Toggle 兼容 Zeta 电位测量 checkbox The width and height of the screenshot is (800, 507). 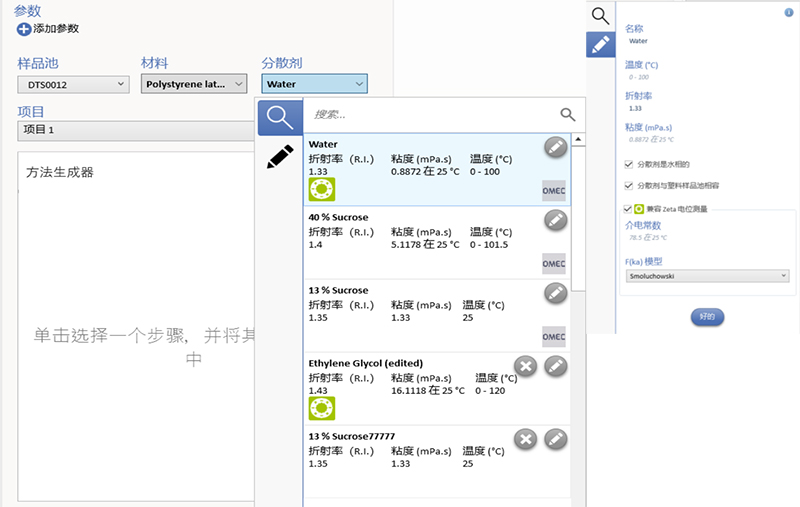pos(628,209)
